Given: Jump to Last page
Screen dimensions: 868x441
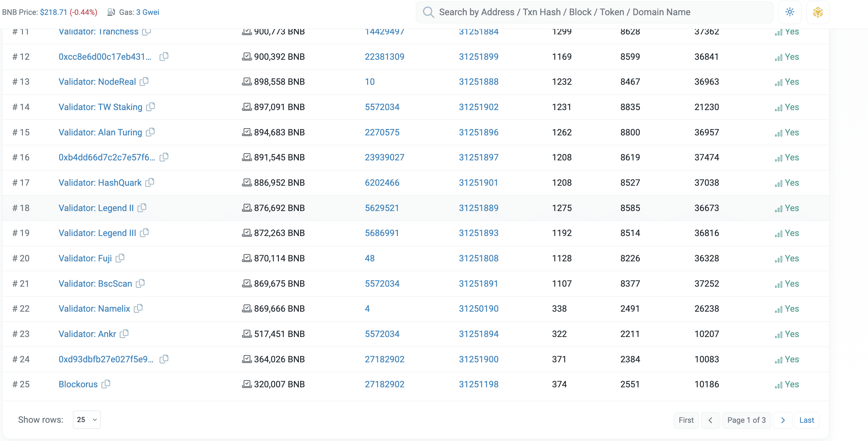Looking at the screenshot, I should click(x=806, y=420).
